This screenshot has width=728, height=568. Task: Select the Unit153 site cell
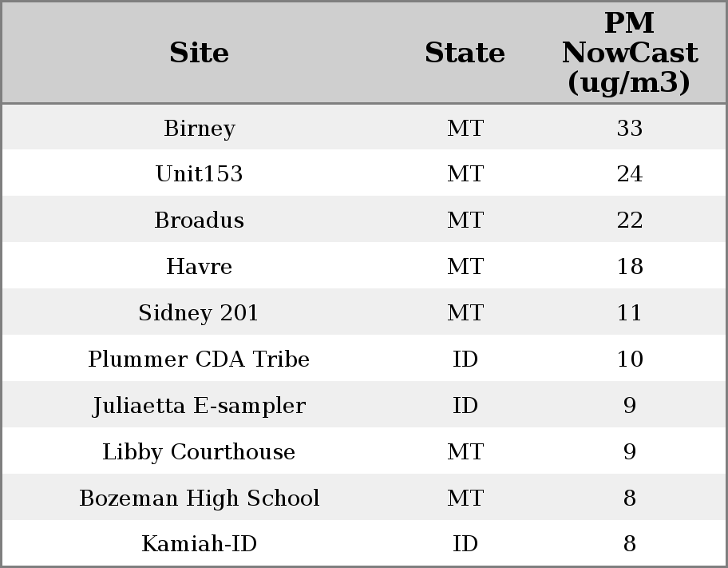point(199,174)
